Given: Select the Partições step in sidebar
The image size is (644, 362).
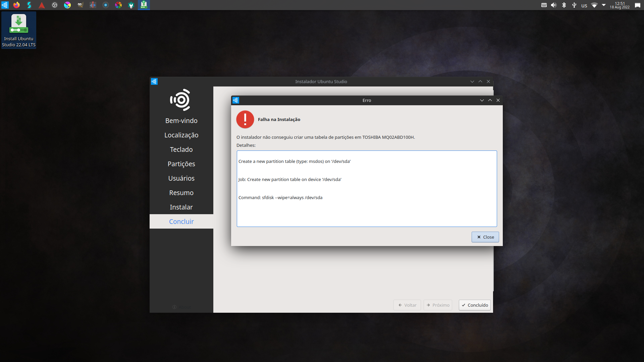Looking at the screenshot, I should (181, 164).
